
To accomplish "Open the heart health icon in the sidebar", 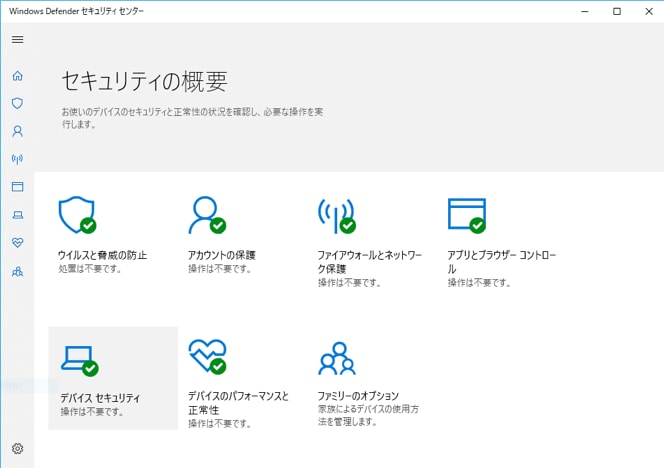I will (17, 243).
